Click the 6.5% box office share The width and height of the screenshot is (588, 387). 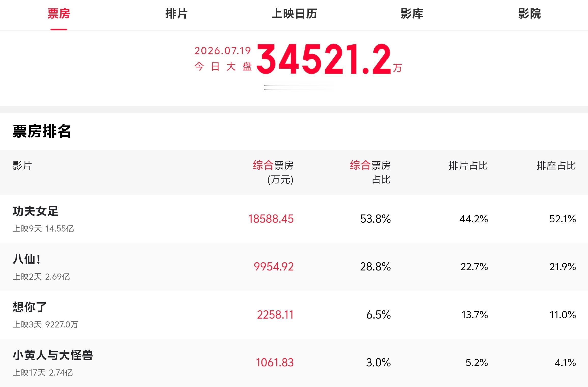coord(378,315)
